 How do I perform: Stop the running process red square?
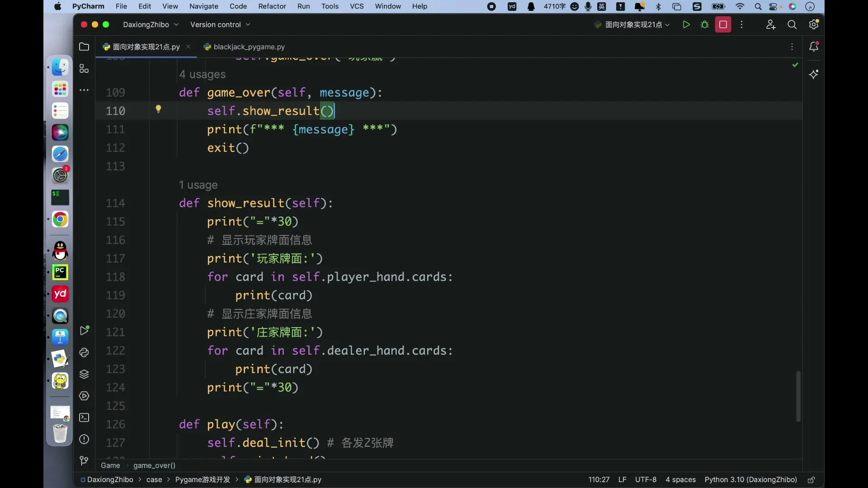[x=723, y=25]
